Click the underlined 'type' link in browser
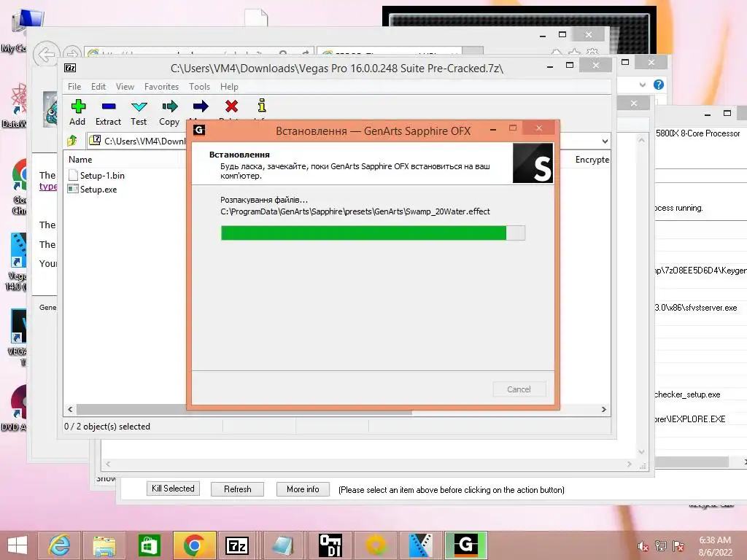Screen dimensions: 747x560 pyautogui.click(x=48, y=186)
